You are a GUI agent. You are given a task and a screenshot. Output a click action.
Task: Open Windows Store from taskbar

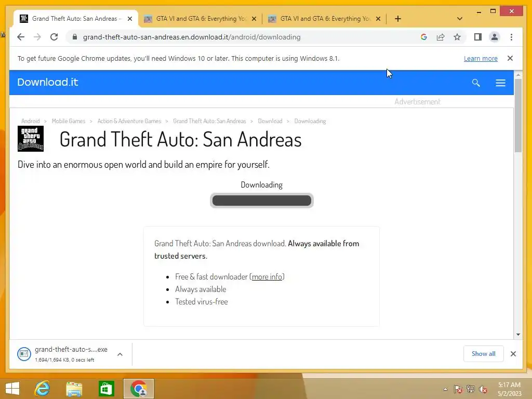(x=106, y=389)
